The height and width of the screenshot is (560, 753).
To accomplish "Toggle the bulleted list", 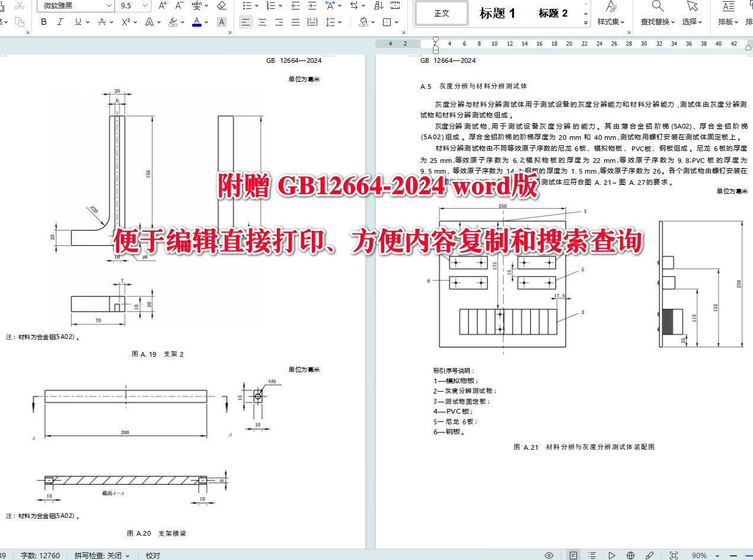I will point(247,5).
